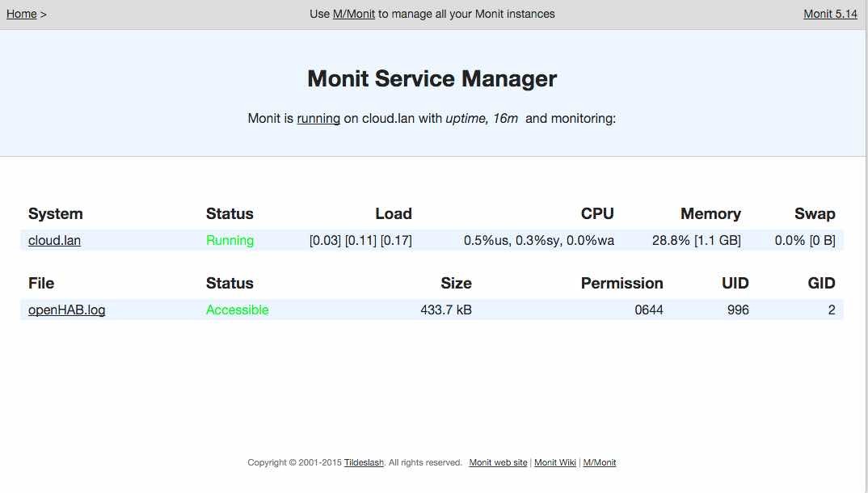Open the Monit Wiki footer link
The width and height of the screenshot is (868, 493).
(x=555, y=463)
